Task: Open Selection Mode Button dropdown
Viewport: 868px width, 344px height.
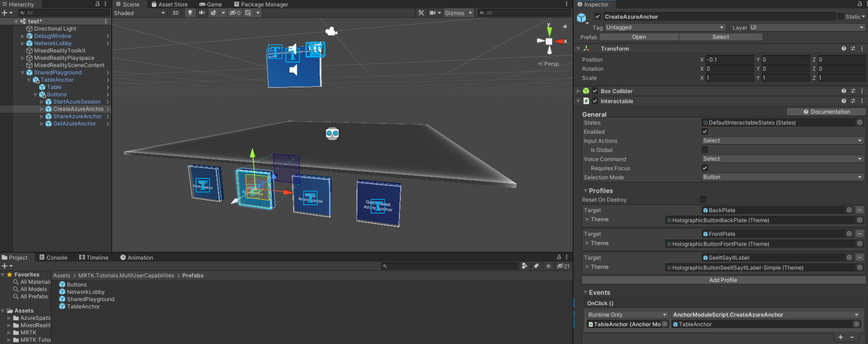Action: coord(782,177)
